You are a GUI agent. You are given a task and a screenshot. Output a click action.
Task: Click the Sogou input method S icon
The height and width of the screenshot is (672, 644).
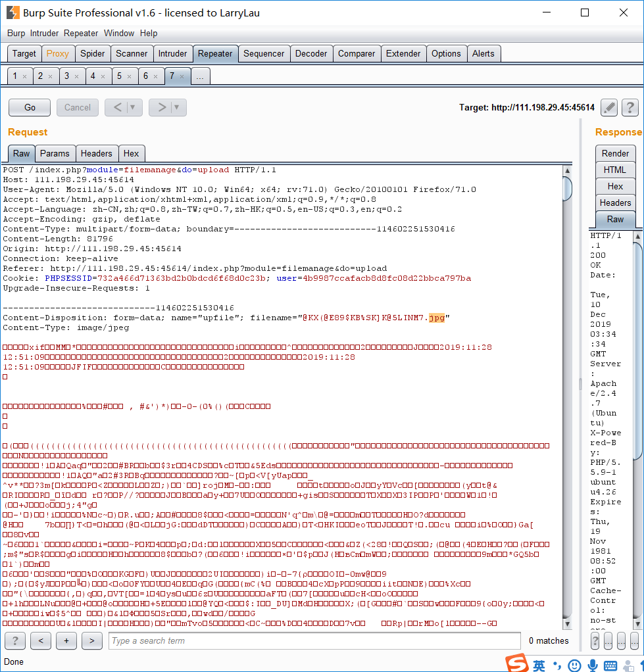(x=517, y=663)
